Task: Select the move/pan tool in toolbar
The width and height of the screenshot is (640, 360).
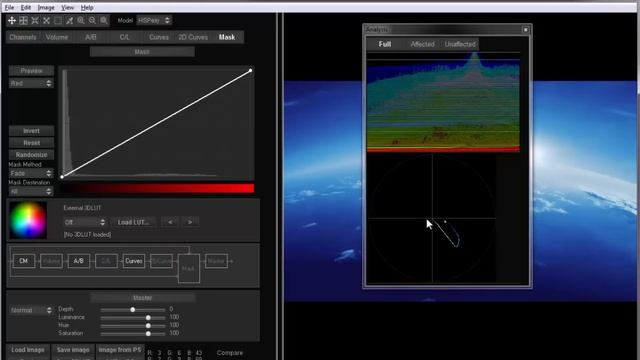Action: pos(12,20)
